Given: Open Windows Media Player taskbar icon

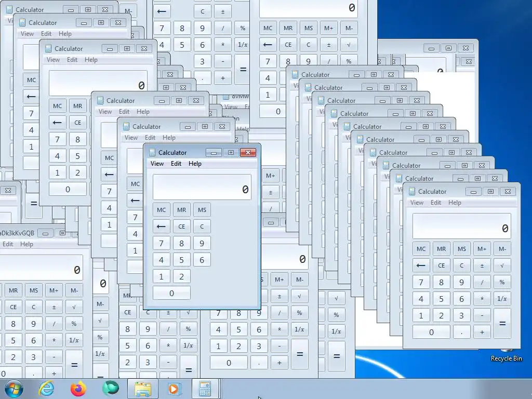Looking at the screenshot, I should tap(175, 389).
